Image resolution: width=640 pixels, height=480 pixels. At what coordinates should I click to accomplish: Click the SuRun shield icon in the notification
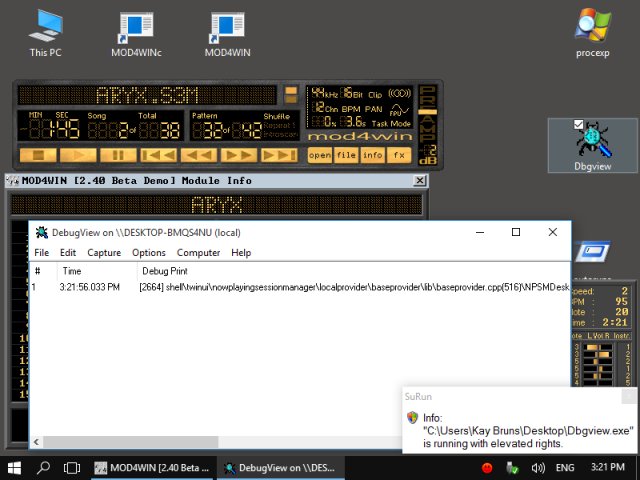[413, 417]
